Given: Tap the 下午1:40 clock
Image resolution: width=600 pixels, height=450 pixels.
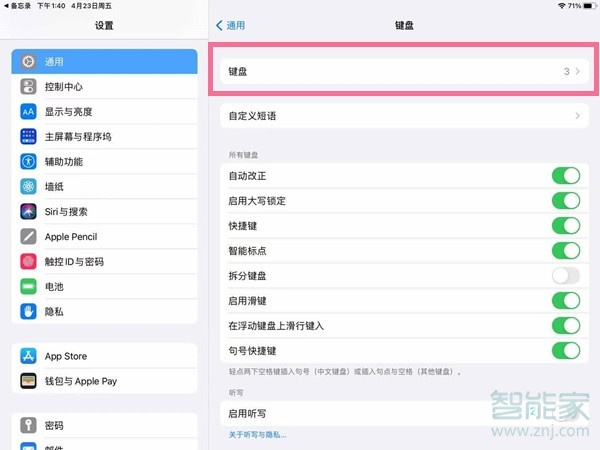Looking at the screenshot, I should (51, 6).
